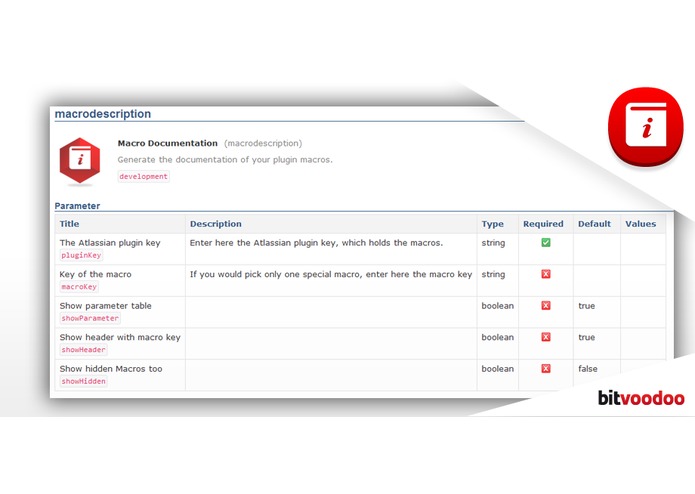Image resolution: width=695 pixels, height=494 pixels.
Task: Click default 'true' in showParameter row
Action: [x=586, y=305]
